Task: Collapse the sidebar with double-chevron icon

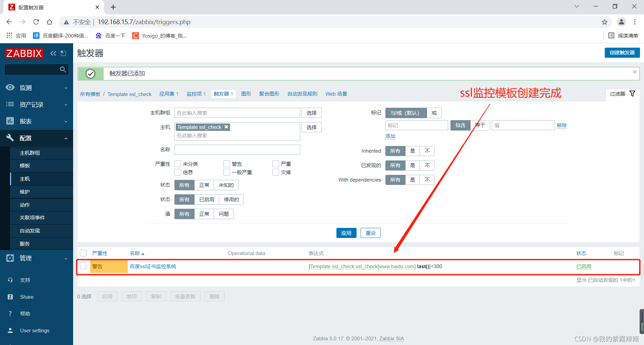Action: coord(53,53)
